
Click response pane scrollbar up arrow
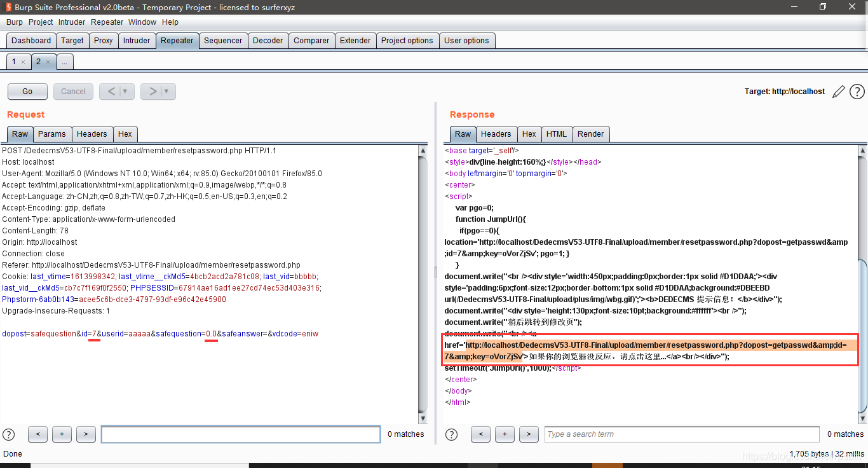(862, 151)
